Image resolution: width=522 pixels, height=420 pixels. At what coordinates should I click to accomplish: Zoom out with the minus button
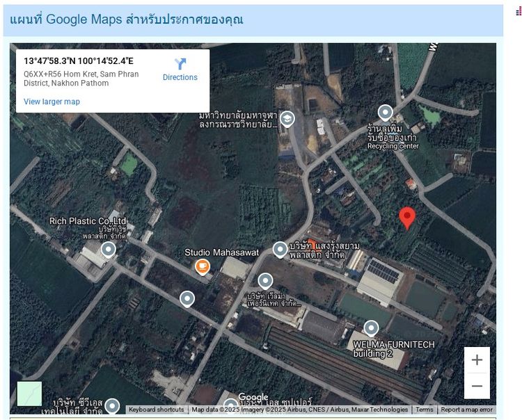click(x=477, y=386)
